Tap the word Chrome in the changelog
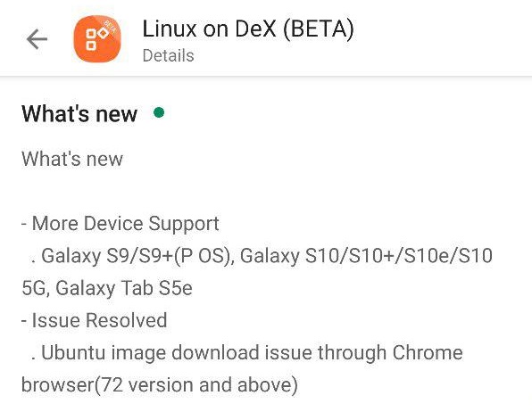Screen dimensions: 532x412 coord(428,352)
